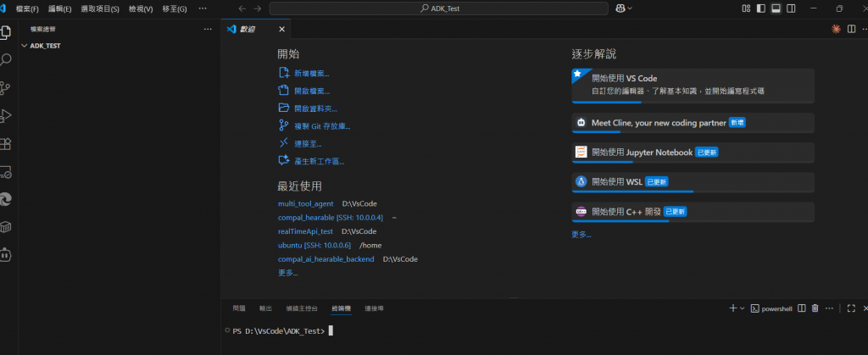Go forward with the right arrow

point(258,8)
